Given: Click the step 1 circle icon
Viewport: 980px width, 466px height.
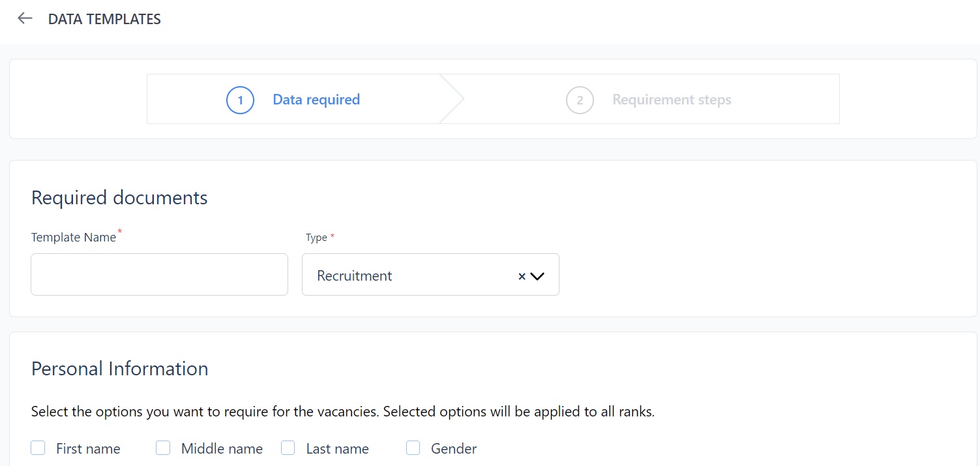Looking at the screenshot, I should click(240, 100).
